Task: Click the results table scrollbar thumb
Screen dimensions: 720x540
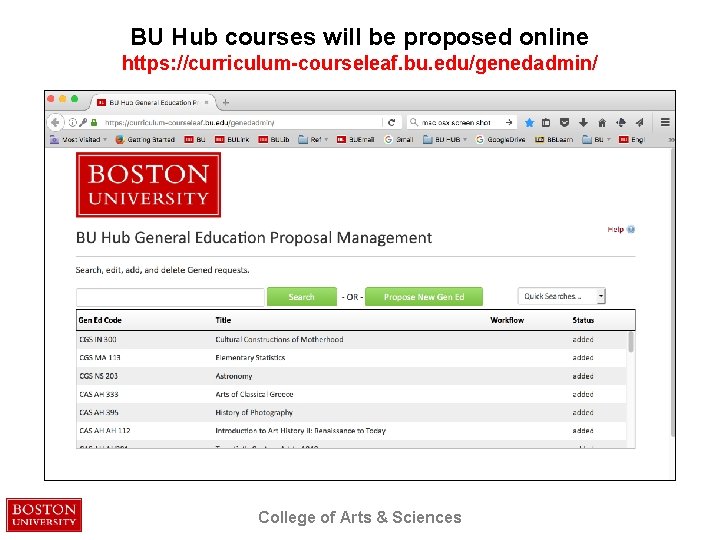Action: [631, 342]
